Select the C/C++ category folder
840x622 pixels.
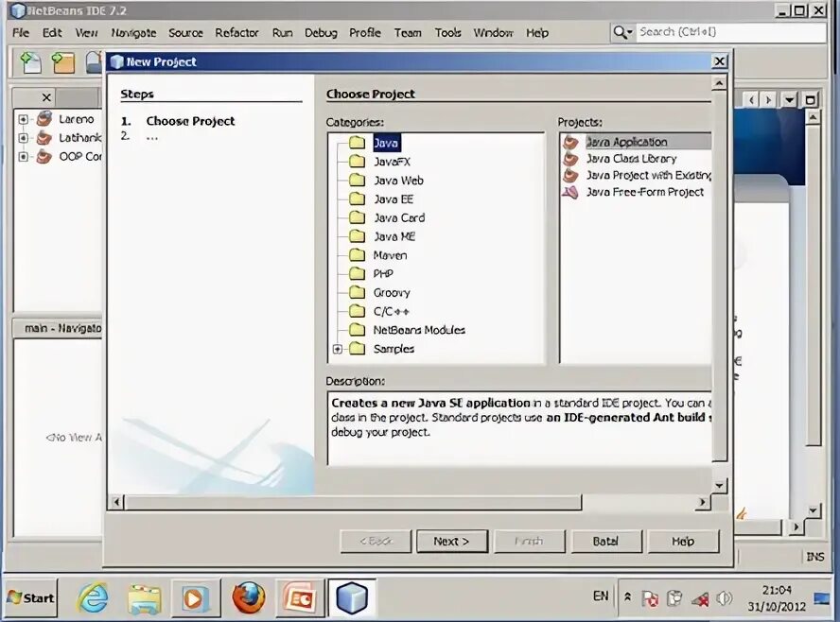[x=391, y=311]
